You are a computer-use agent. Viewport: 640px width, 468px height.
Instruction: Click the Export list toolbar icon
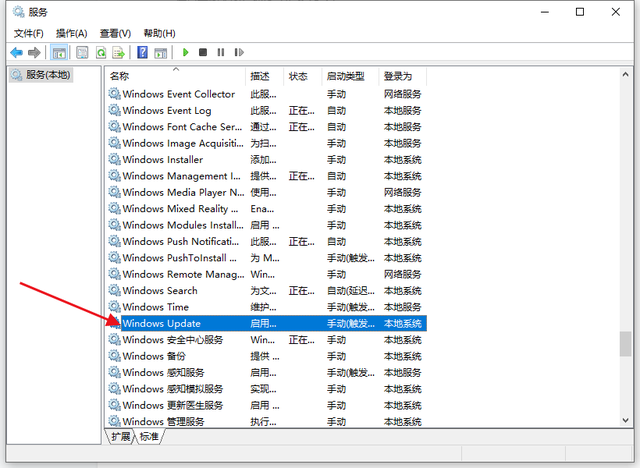[119, 53]
